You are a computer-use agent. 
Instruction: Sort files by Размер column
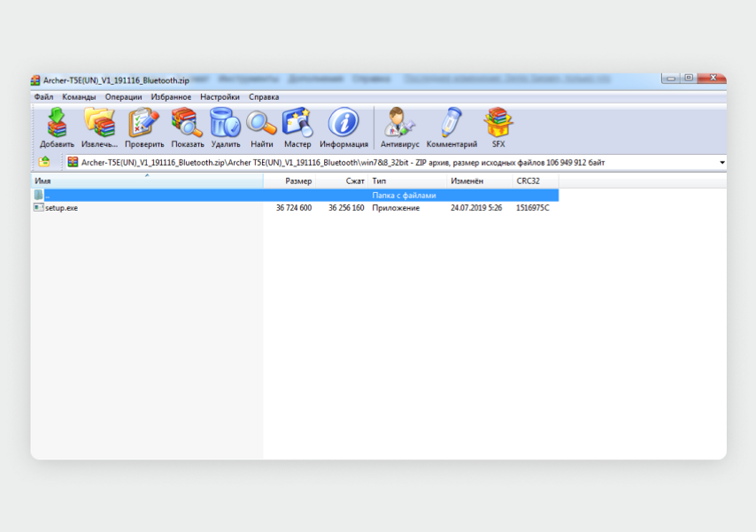coord(289,181)
